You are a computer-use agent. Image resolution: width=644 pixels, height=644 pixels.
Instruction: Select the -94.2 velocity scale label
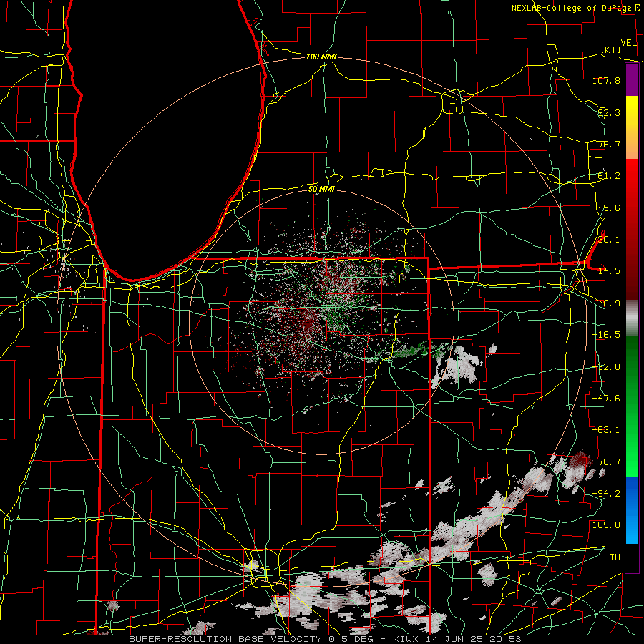coord(606,494)
